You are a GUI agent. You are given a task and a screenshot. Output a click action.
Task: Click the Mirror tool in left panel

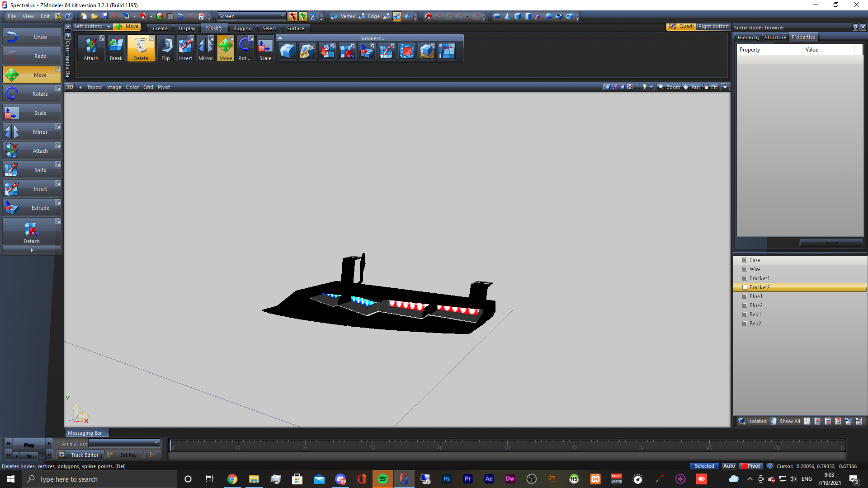tap(32, 132)
